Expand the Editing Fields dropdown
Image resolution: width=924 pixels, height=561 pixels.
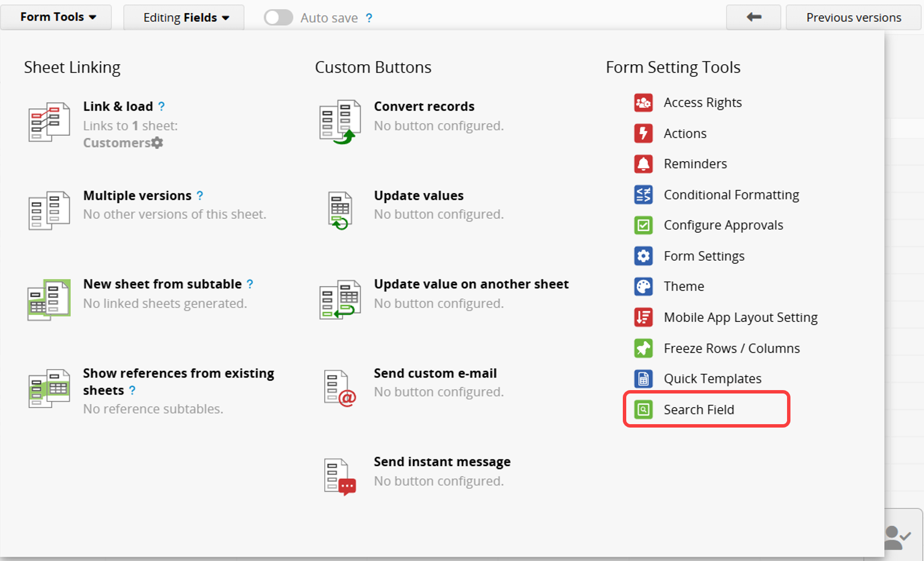coord(185,18)
